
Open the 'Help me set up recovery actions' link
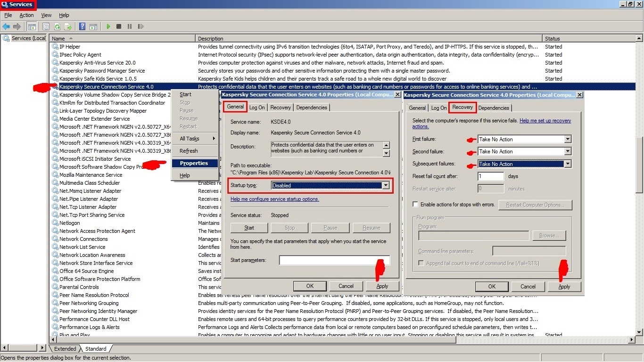[492, 123]
